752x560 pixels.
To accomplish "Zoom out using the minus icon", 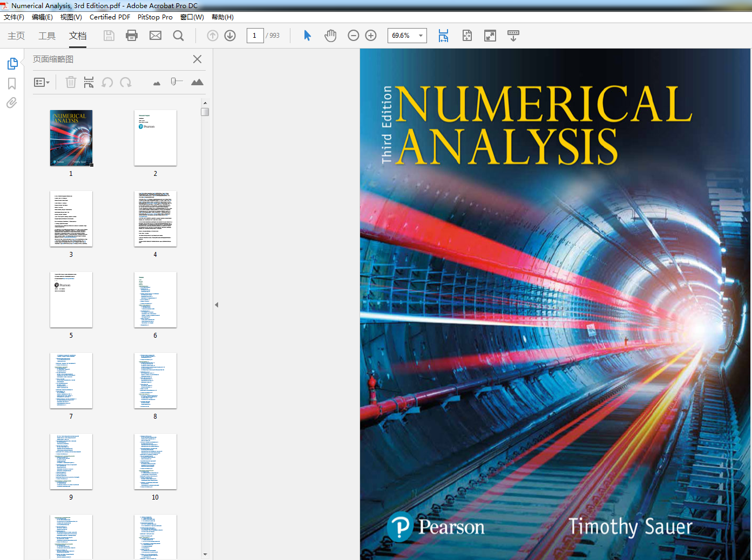I will click(354, 36).
